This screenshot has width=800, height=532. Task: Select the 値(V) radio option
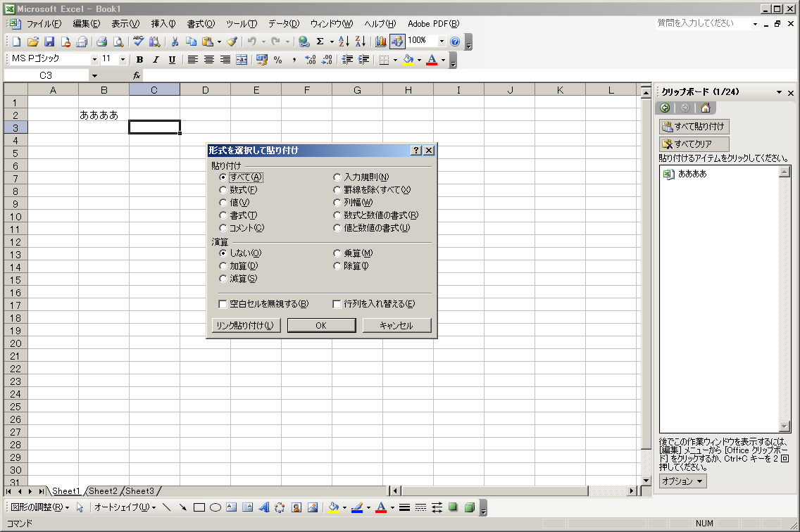(223, 203)
